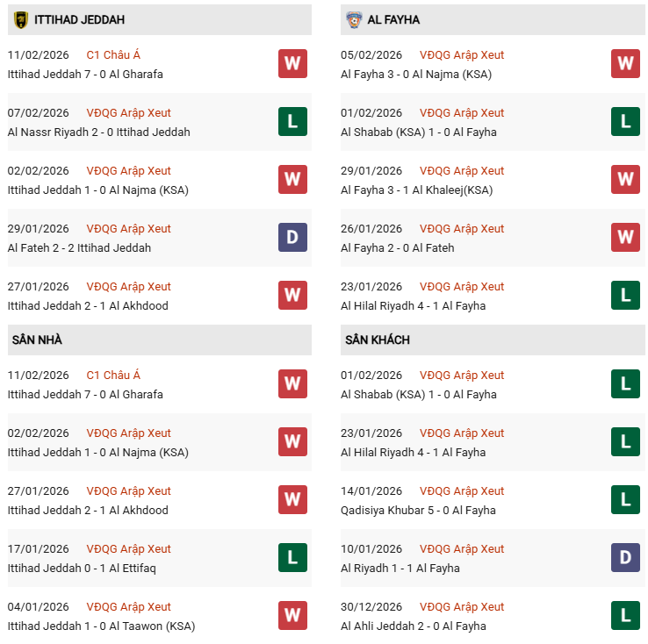Click the D badge for Al Riyadh 1-1 match
This screenshot has width=648, height=644.
click(x=625, y=558)
